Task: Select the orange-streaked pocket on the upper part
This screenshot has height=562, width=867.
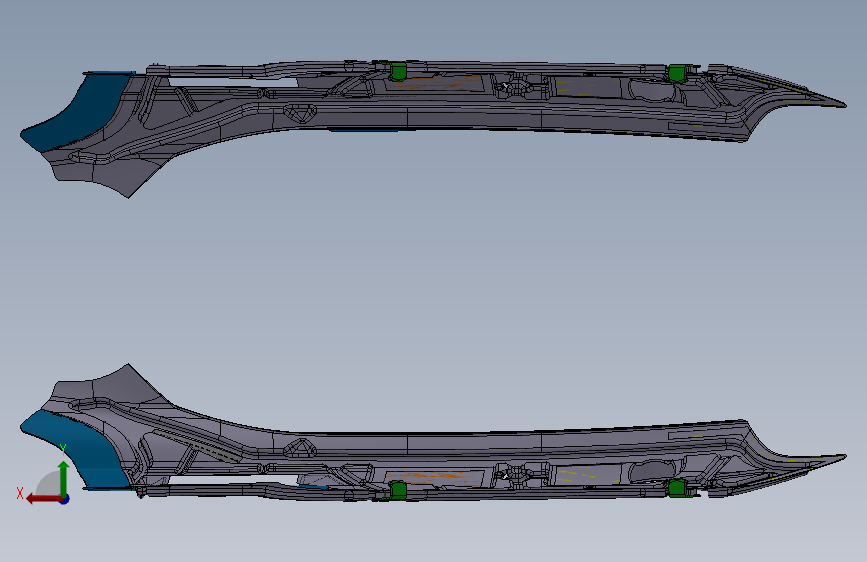Action: point(434,84)
